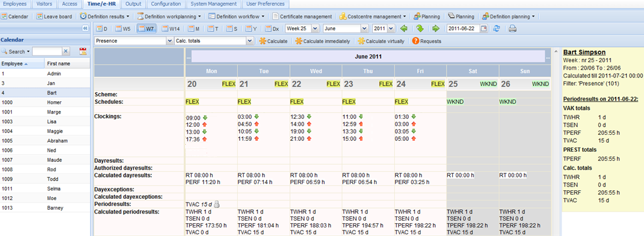
Task: Switch to month view M
Action: click(x=194, y=29)
